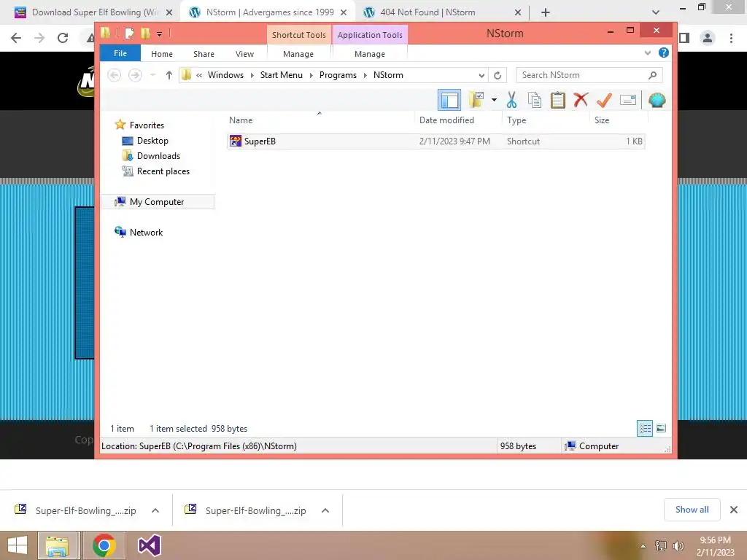
Task: Expand the arrow after Programs breadcrumb
Action: [365, 75]
